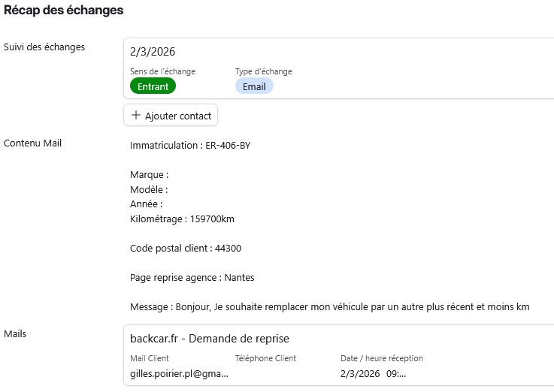Click the Téléphone Client column label
Viewport: 554px width, 392px height.
(265, 358)
